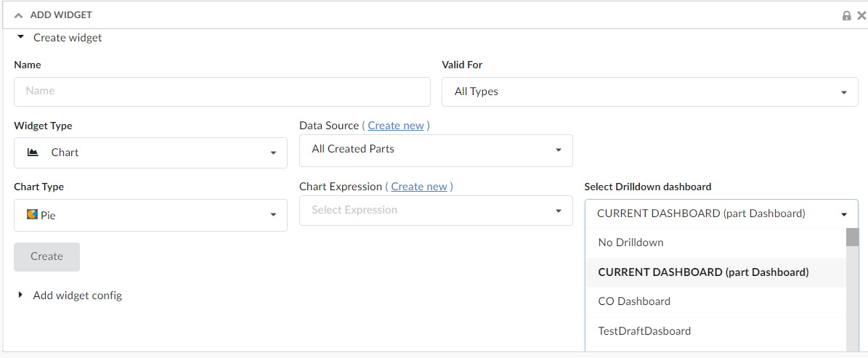Select No Drilldown option
868x358 pixels.
pyautogui.click(x=630, y=243)
